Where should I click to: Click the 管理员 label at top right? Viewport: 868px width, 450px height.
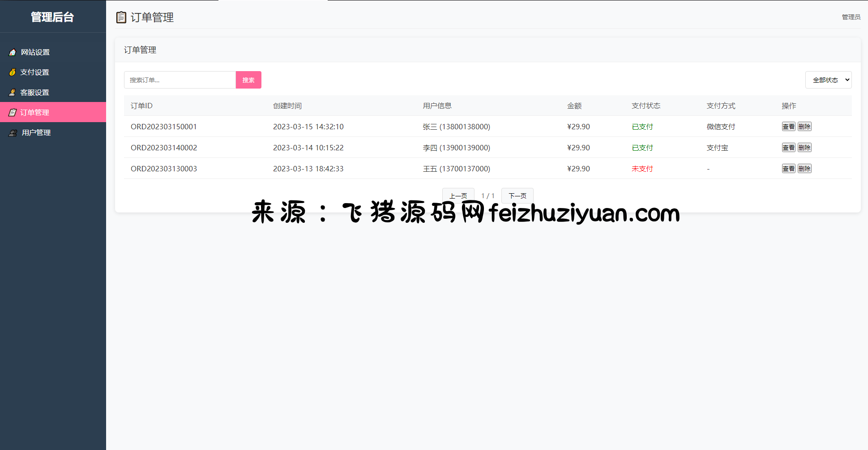pyautogui.click(x=851, y=17)
